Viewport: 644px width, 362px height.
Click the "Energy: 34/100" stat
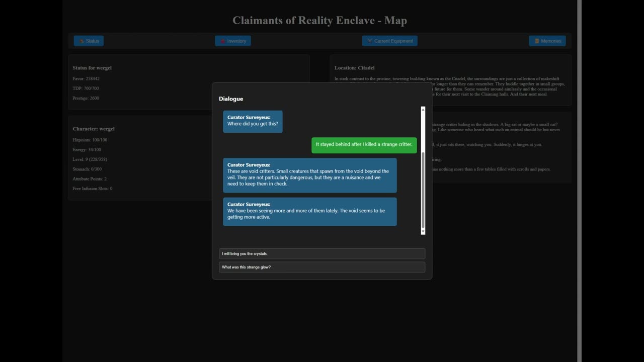87,150
